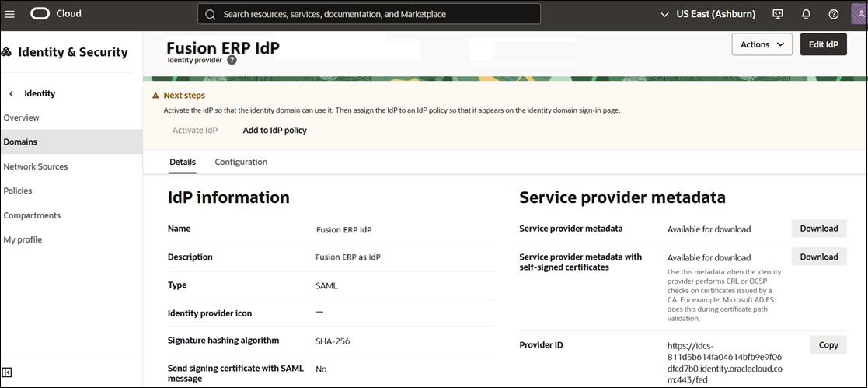Select Domains in the sidebar
The height and width of the screenshot is (388, 868).
tap(71, 142)
